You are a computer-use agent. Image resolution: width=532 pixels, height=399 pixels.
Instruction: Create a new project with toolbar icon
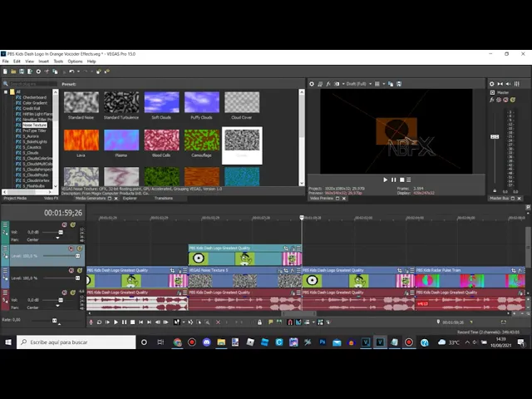(x=5, y=71)
